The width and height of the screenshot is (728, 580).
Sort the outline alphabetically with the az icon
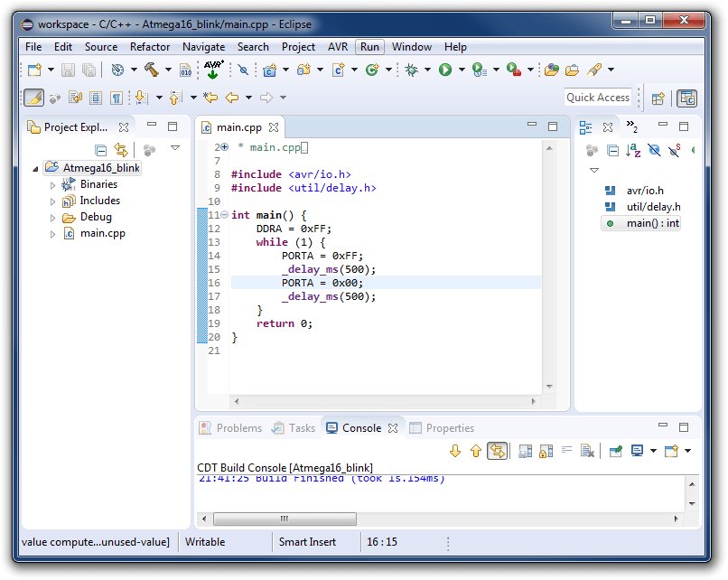coord(633,150)
